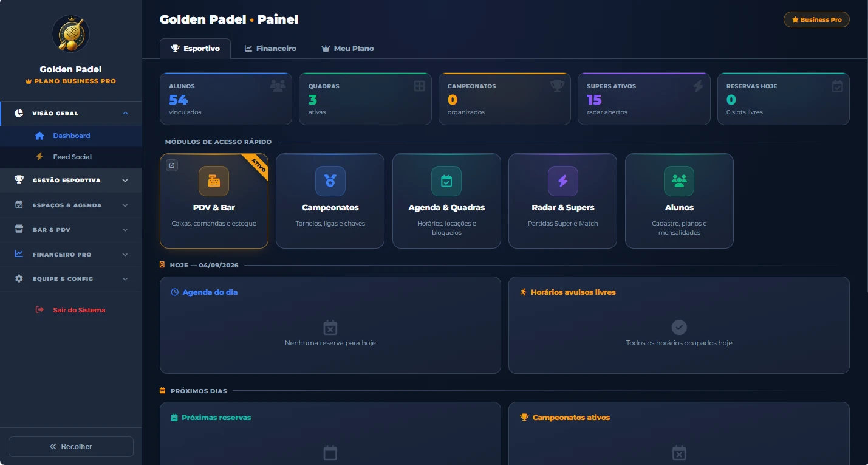Click the Business Pro badge
868x465 pixels.
(816, 19)
